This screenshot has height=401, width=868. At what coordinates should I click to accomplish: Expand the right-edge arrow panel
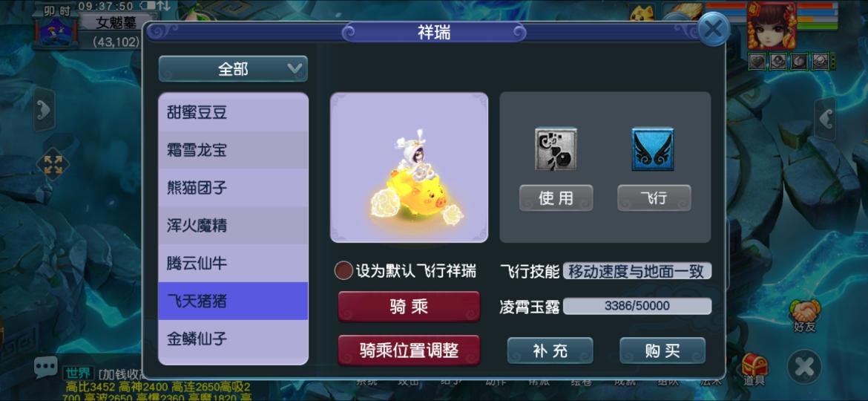tap(826, 118)
